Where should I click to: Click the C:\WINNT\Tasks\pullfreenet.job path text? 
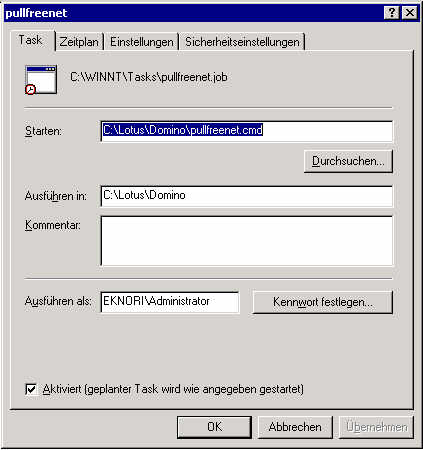tap(149, 77)
